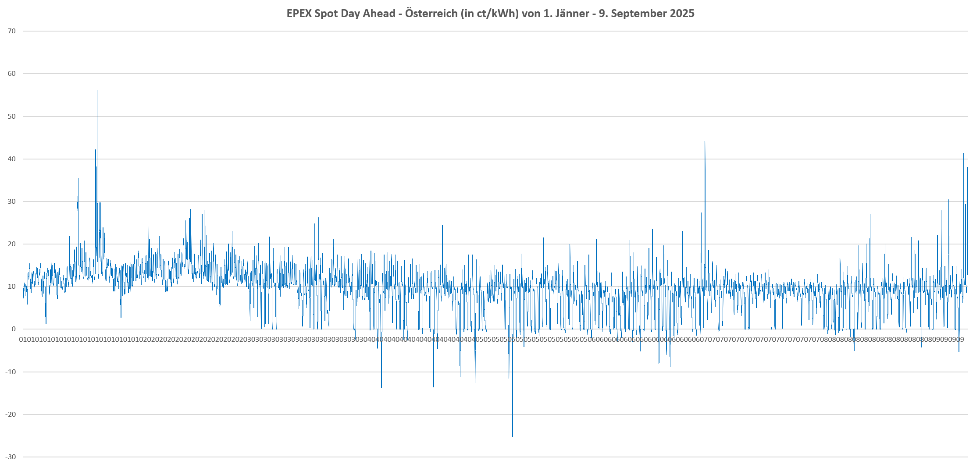Click the January spike peak near 35
The width and height of the screenshot is (980, 464).
pyautogui.click(x=78, y=178)
